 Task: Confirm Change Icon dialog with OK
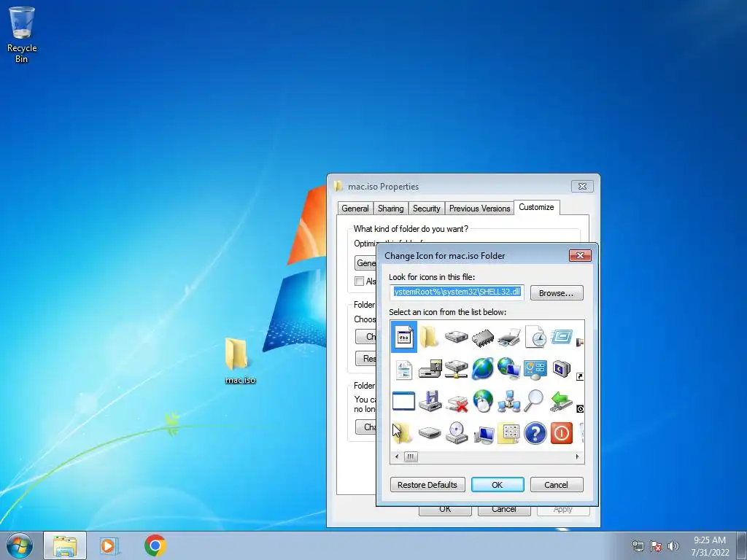(498, 484)
